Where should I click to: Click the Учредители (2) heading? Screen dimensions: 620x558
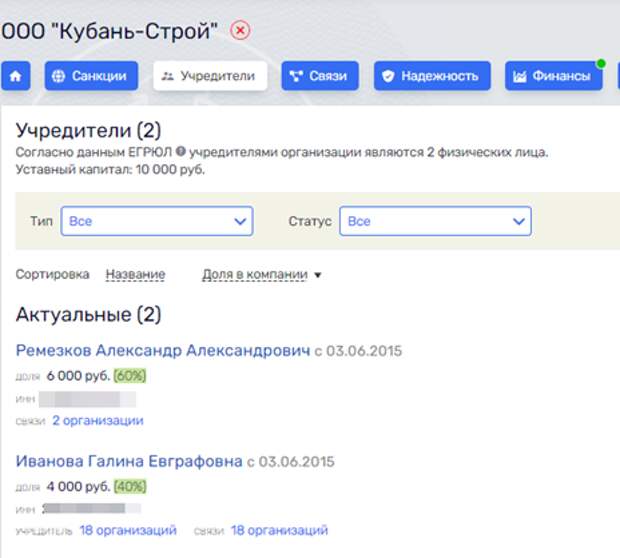tap(89, 131)
